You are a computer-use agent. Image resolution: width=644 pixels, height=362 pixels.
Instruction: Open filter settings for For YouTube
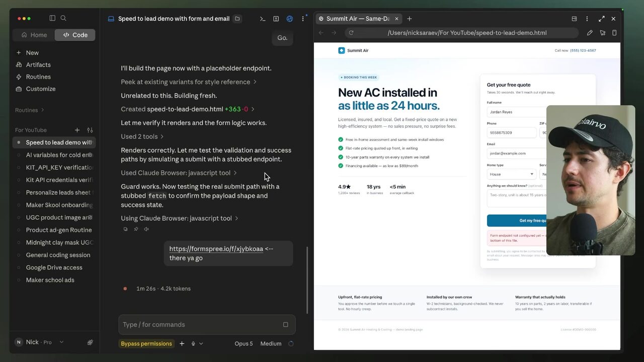pos(90,130)
